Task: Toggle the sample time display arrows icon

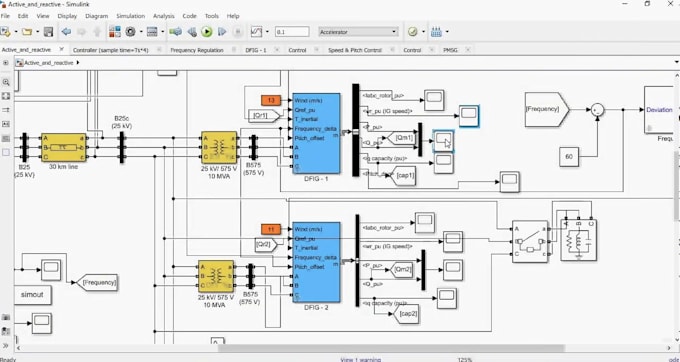Action: [6, 110]
